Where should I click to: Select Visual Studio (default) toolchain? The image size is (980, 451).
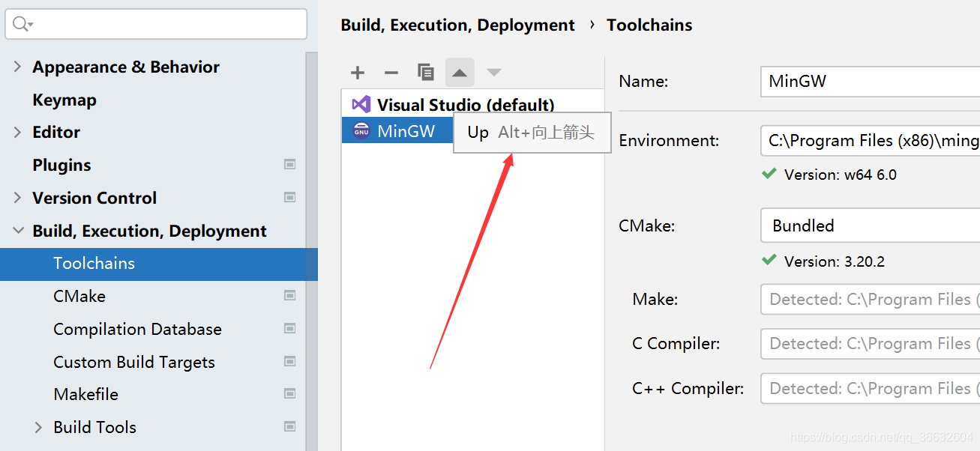[x=472, y=104]
